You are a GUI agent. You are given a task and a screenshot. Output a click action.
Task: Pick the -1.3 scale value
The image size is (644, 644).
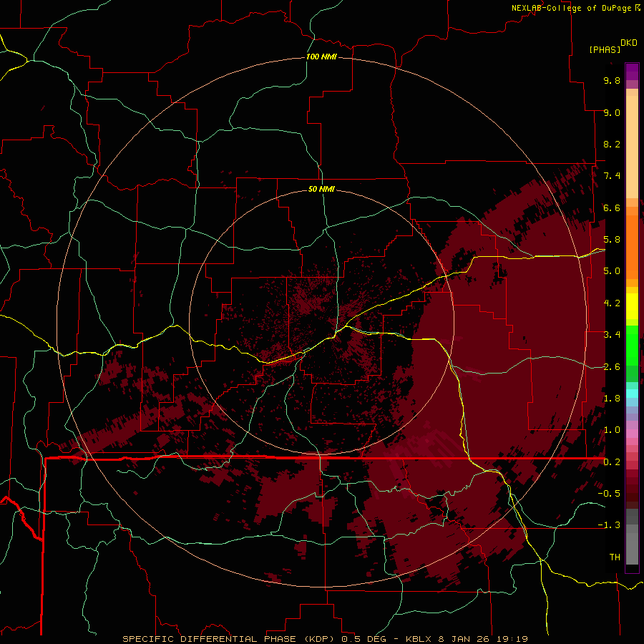(609, 525)
